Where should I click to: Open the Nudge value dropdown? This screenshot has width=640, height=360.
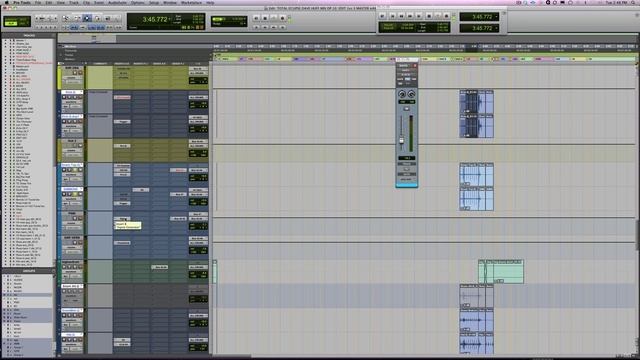tap(244, 24)
